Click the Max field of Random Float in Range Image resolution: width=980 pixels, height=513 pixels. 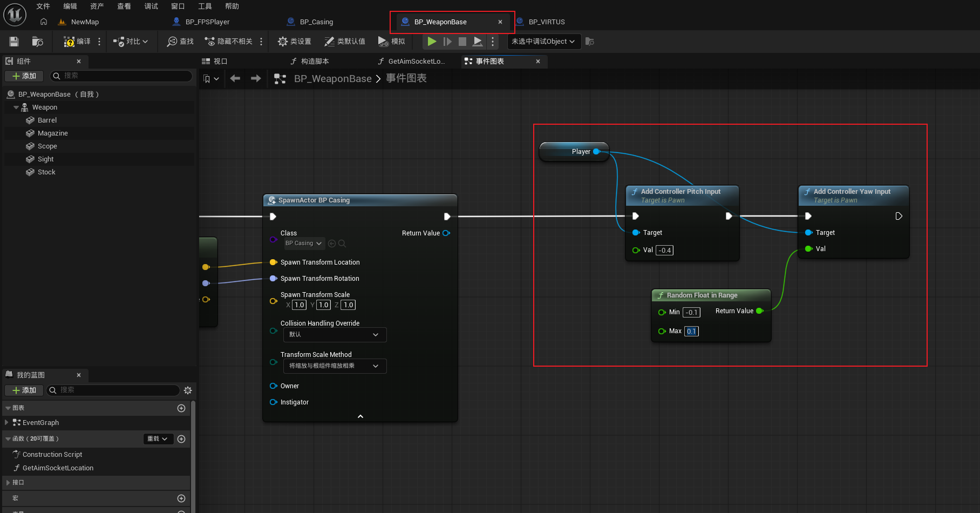(x=691, y=332)
